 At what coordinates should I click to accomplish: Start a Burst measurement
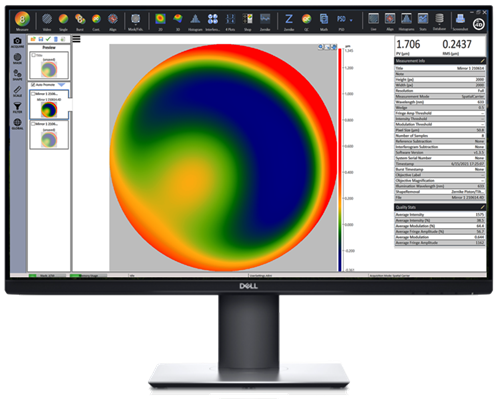(x=80, y=21)
